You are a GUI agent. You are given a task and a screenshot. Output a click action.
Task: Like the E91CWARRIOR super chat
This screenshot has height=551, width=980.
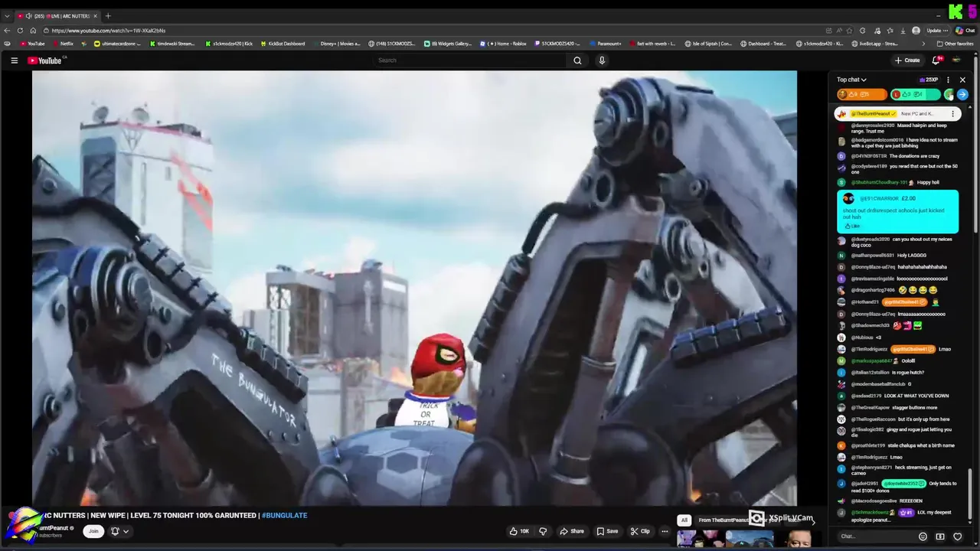(852, 227)
